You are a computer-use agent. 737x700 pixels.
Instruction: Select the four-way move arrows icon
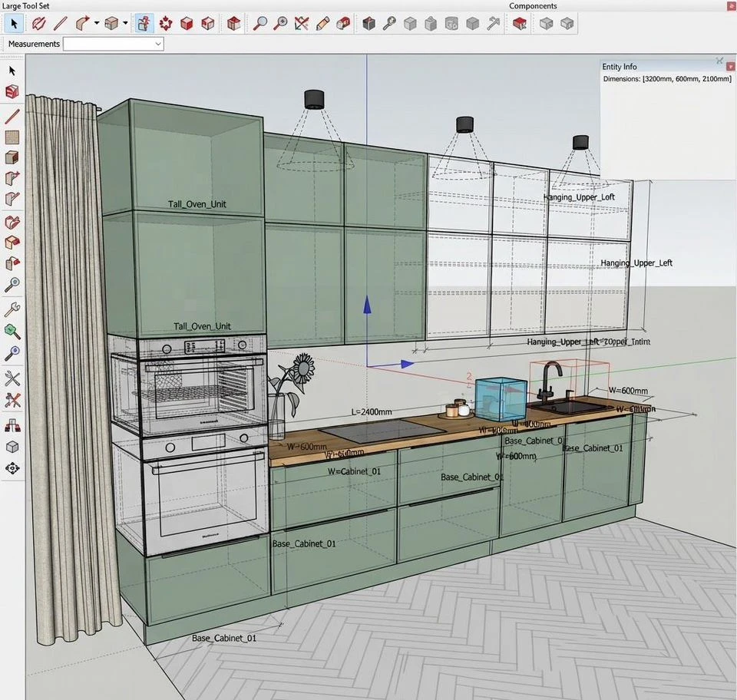click(12, 468)
